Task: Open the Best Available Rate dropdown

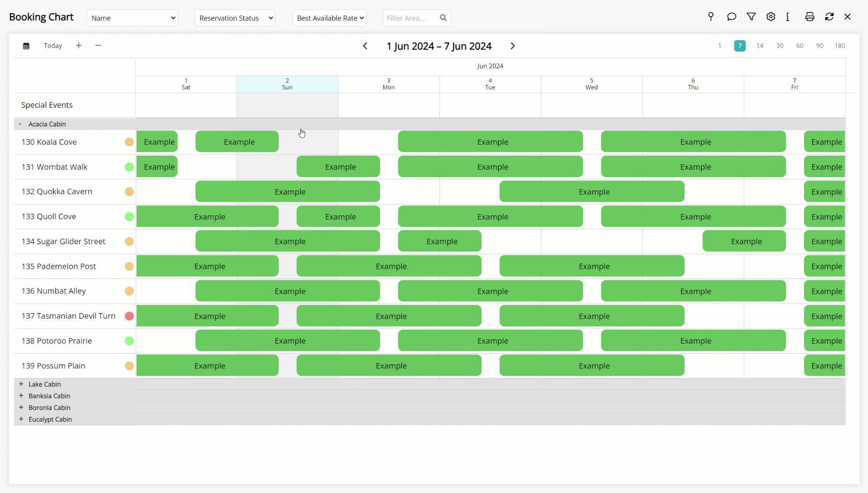Action: [x=329, y=18]
